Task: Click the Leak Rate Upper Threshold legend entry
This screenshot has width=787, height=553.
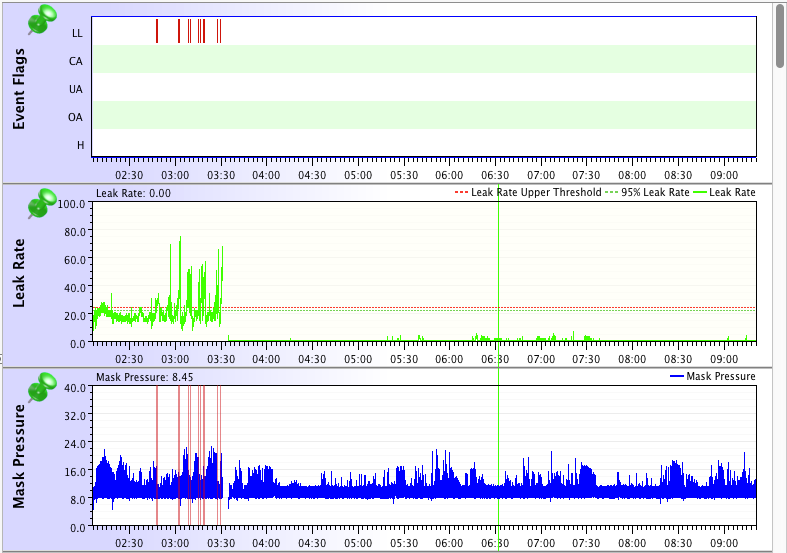Action: (x=528, y=192)
